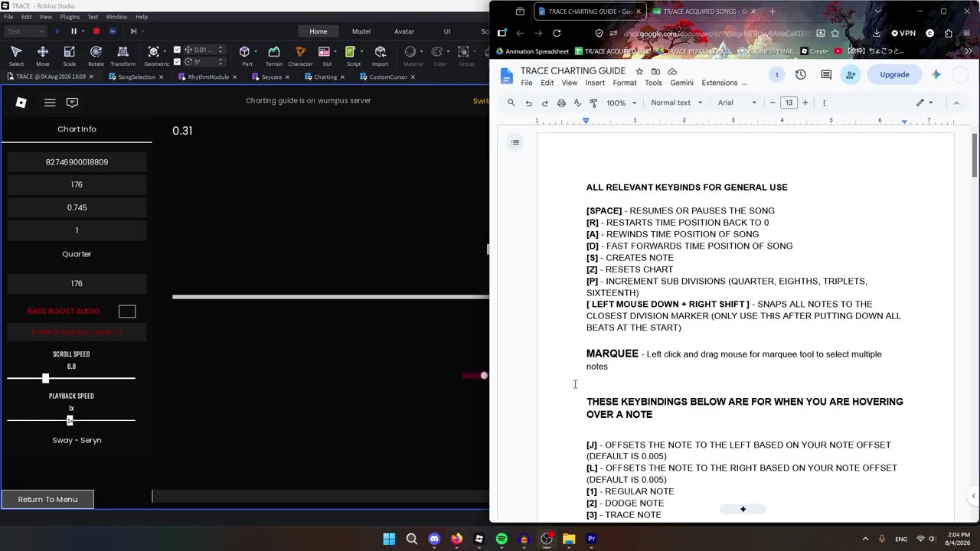
Task: Open the Extensions menu in Google Docs
Action: [x=719, y=83]
